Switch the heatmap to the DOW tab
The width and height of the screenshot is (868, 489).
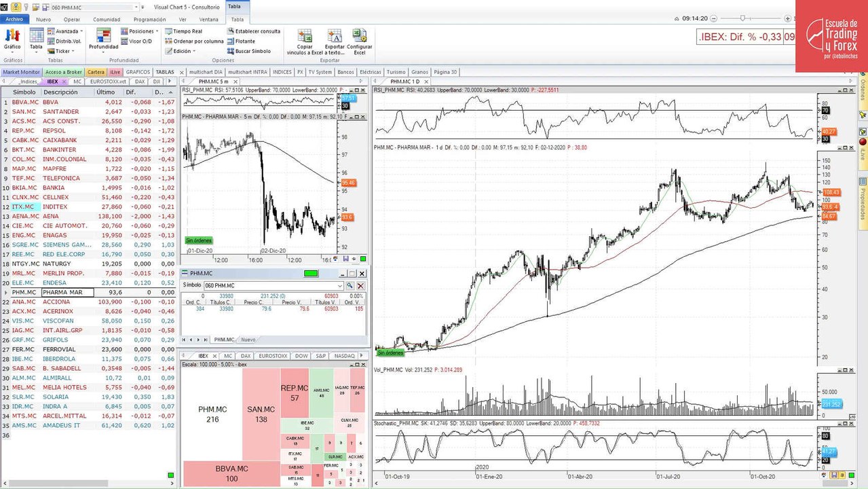[x=301, y=355]
